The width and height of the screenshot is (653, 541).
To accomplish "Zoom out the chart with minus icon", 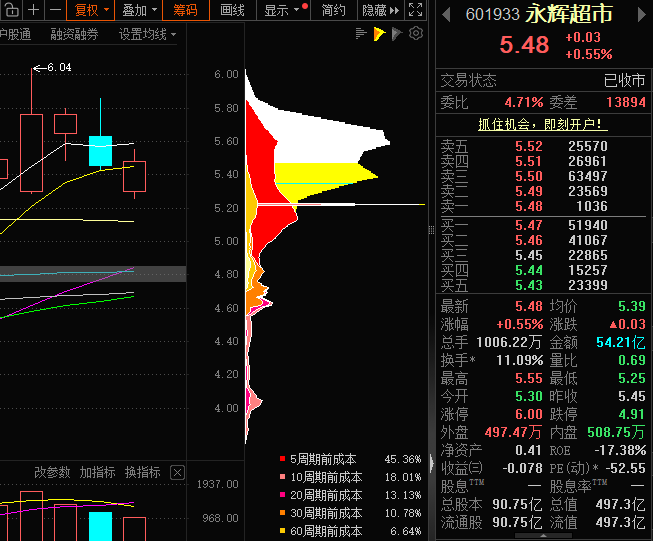I will click(x=55, y=9).
